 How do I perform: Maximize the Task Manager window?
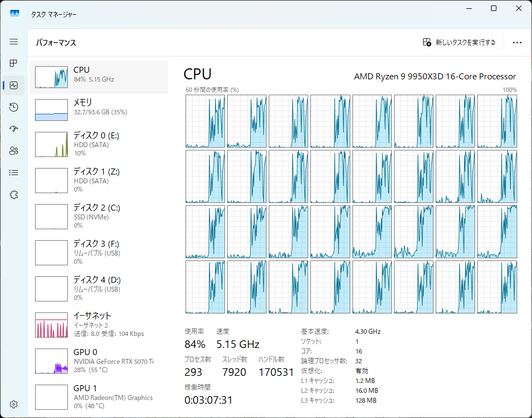[x=494, y=9]
